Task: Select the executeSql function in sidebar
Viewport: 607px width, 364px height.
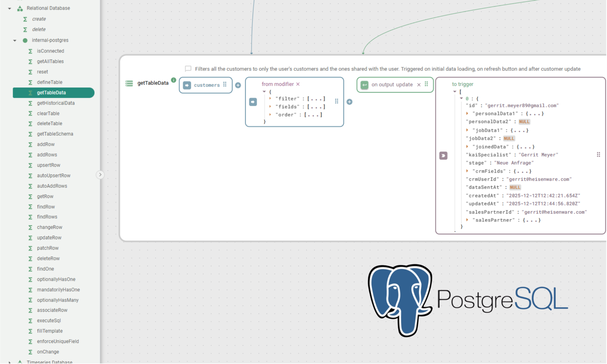Action: [49, 321]
